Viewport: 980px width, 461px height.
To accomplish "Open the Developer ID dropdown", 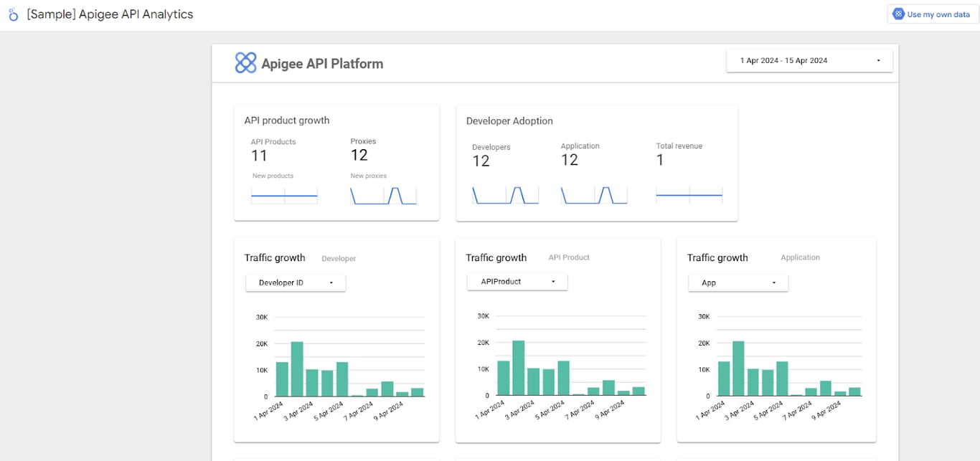I will pos(296,282).
